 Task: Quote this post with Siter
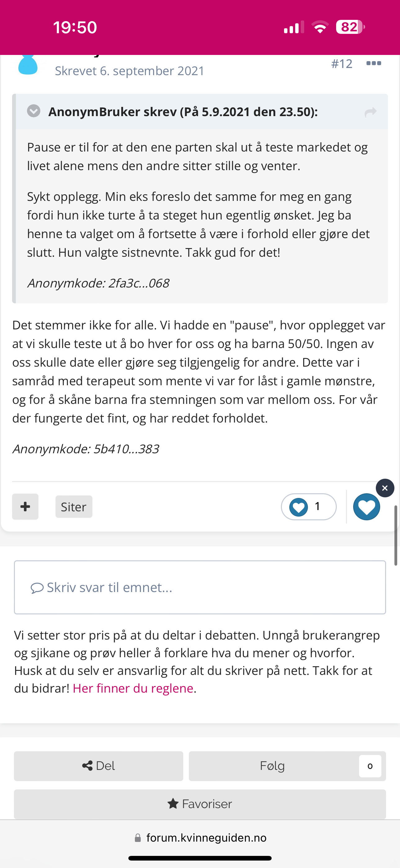[x=74, y=506]
